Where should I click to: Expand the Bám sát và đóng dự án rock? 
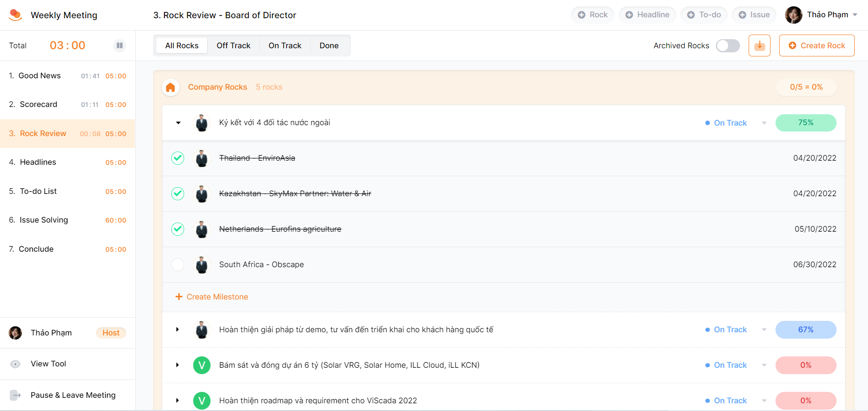point(178,365)
